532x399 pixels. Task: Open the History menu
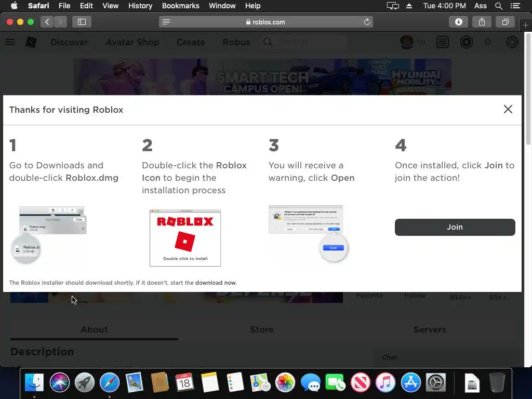tap(140, 6)
